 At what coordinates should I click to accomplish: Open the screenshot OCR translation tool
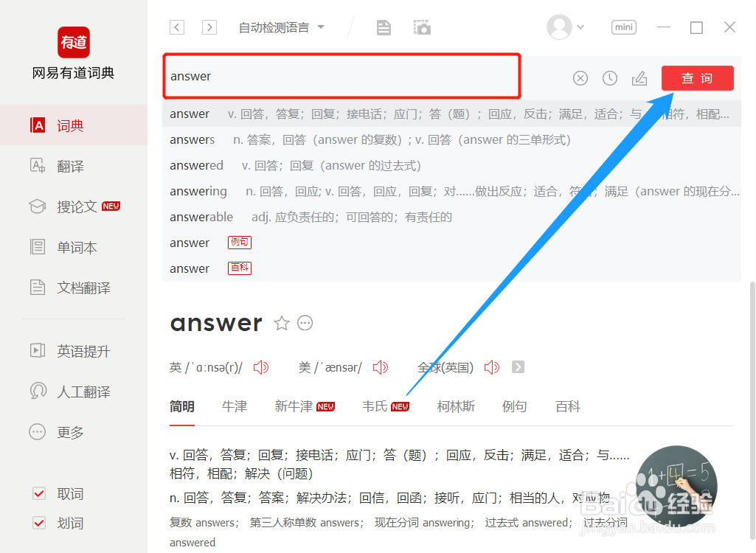click(421, 27)
